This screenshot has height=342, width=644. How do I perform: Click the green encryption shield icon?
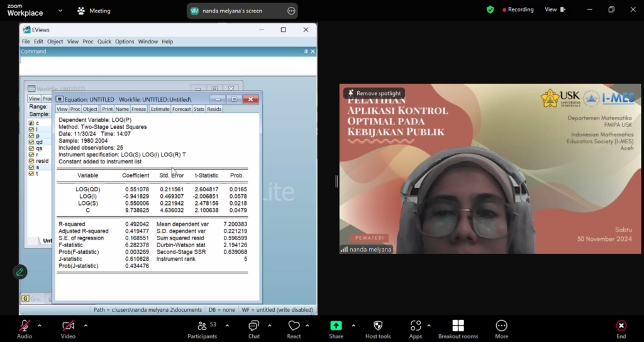pyautogui.click(x=490, y=10)
